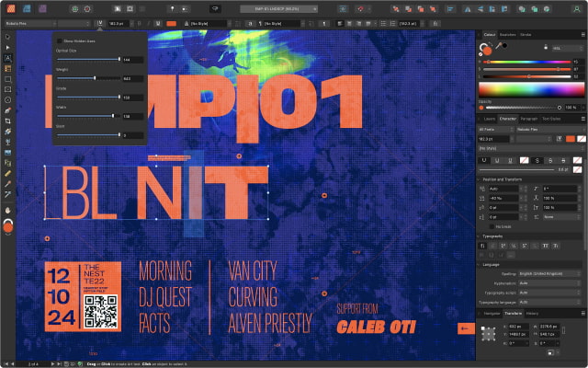The width and height of the screenshot is (588, 368).
Task: Open the Paragraph tab
Action: tap(529, 119)
